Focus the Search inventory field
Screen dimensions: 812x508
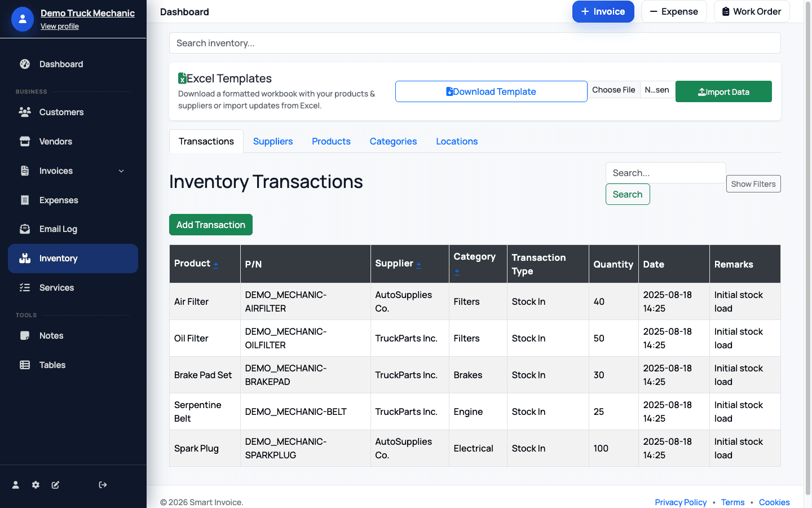tap(475, 43)
